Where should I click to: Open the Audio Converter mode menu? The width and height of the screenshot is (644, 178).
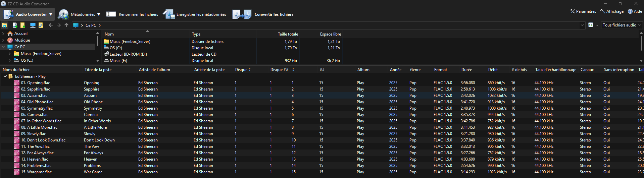pyautogui.click(x=29, y=14)
